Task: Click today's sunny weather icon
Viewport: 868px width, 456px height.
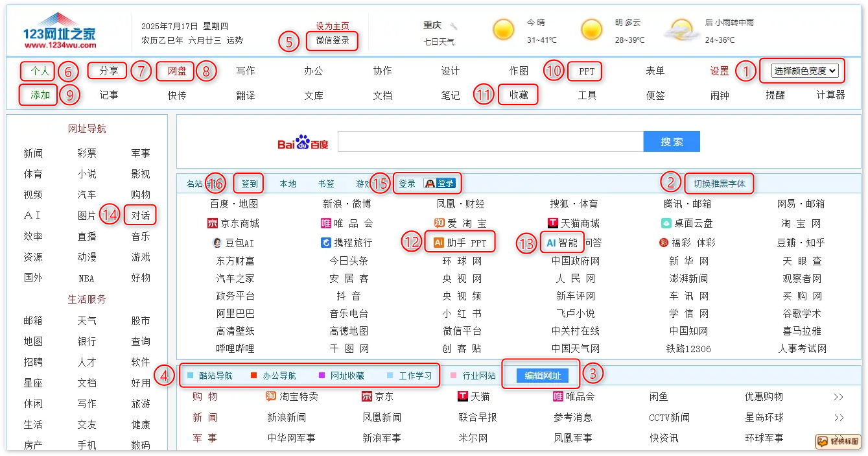Action: 504,30
